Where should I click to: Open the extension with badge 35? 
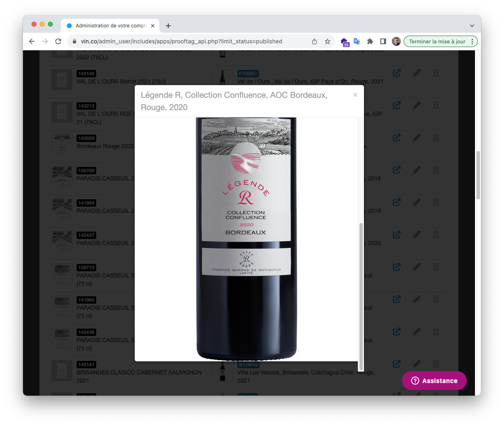344,42
